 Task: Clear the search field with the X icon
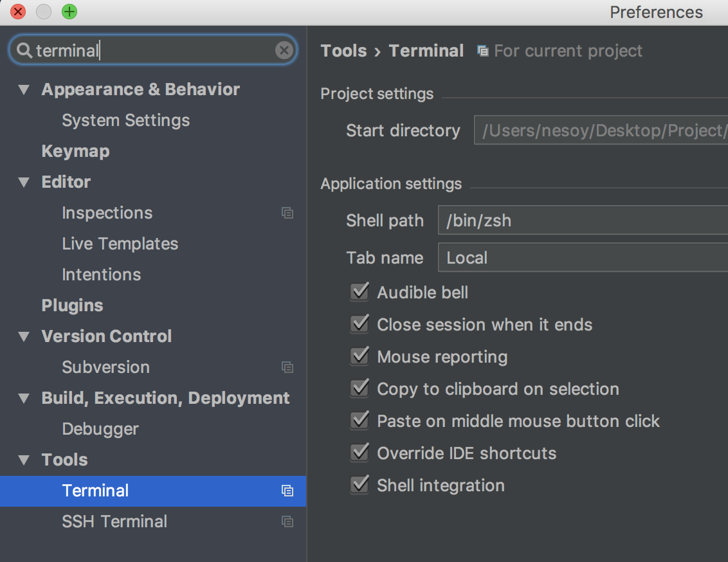(284, 50)
